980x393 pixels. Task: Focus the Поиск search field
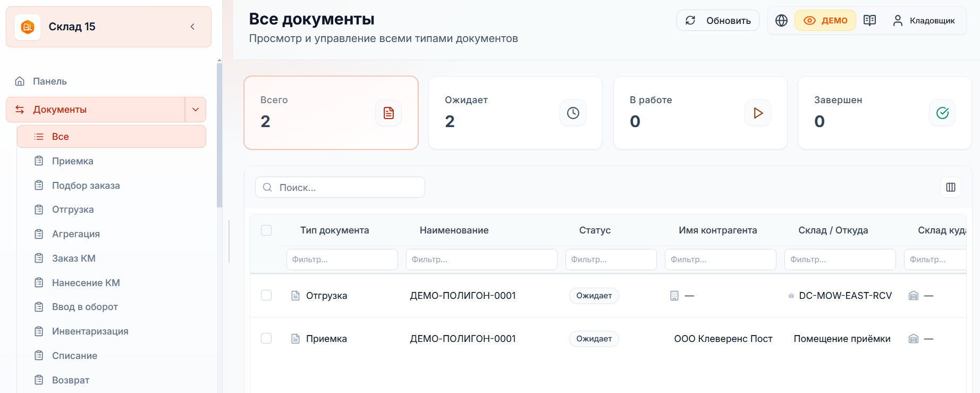(340, 187)
